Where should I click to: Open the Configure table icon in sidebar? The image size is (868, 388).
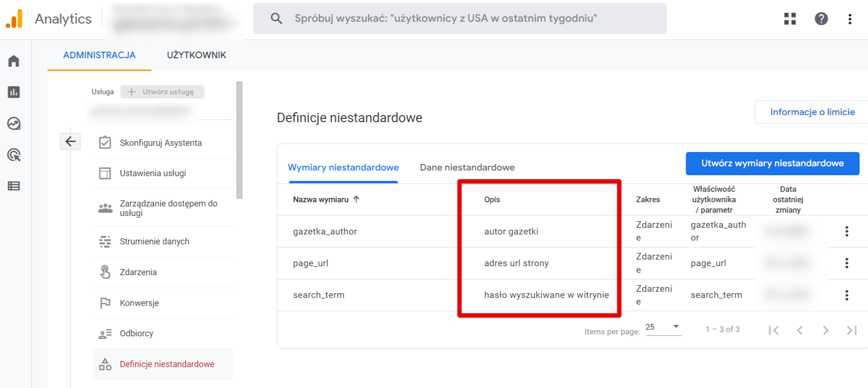14,186
